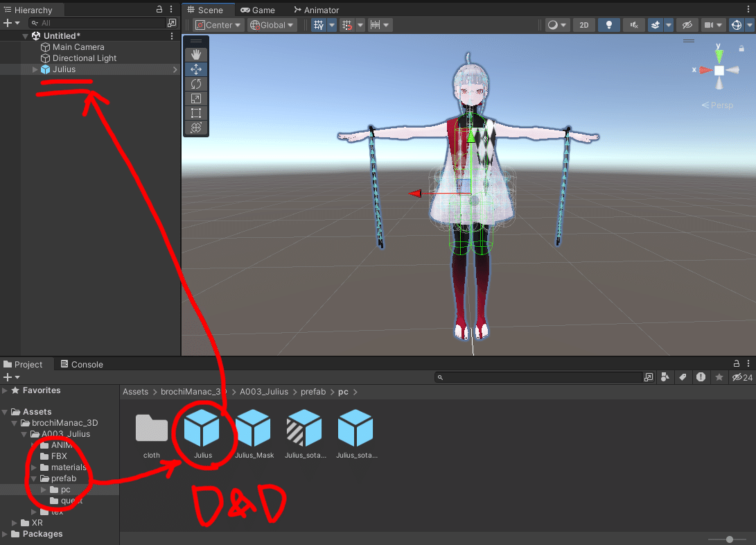Switch to the Console tab

pos(82,365)
